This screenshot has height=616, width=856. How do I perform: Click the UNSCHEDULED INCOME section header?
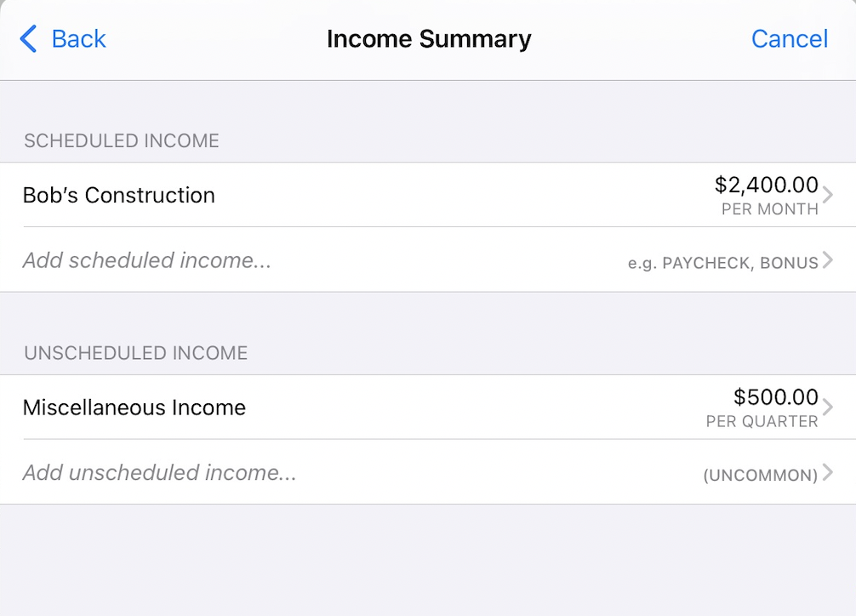136,353
